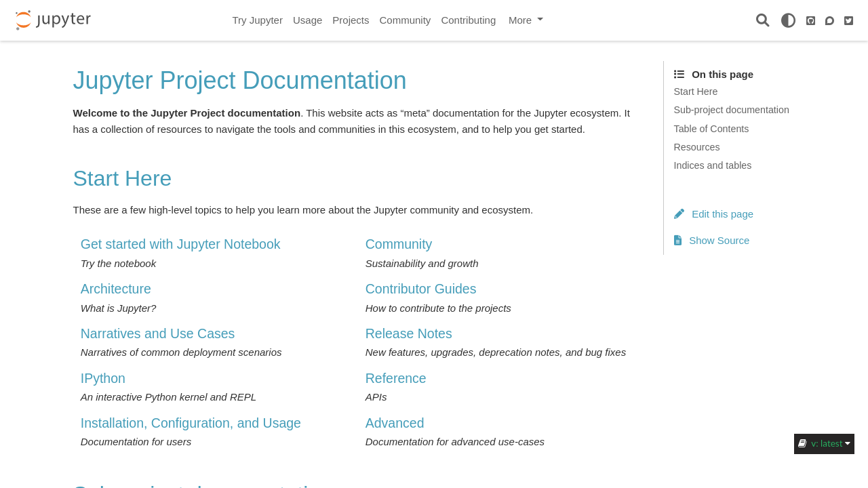
Task: Open Installation, Configuration, and Usage link
Action: pyautogui.click(x=191, y=423)
